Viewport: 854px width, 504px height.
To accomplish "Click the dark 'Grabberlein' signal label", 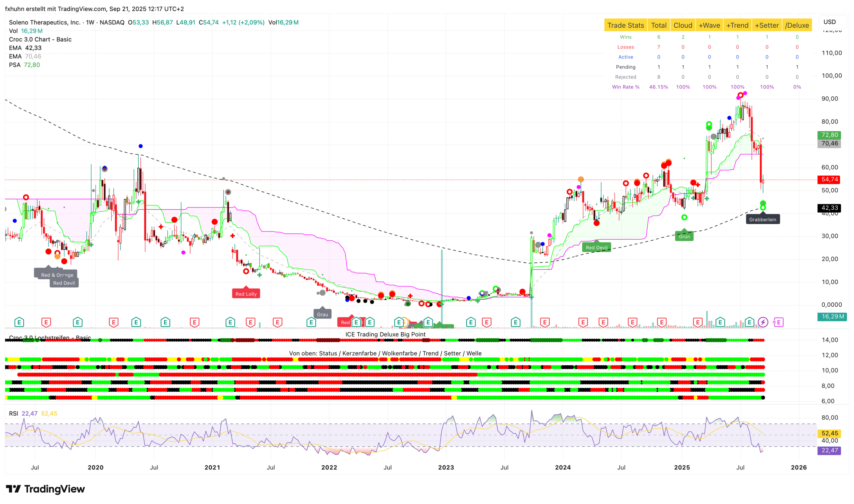I will [x=762, y=220].
